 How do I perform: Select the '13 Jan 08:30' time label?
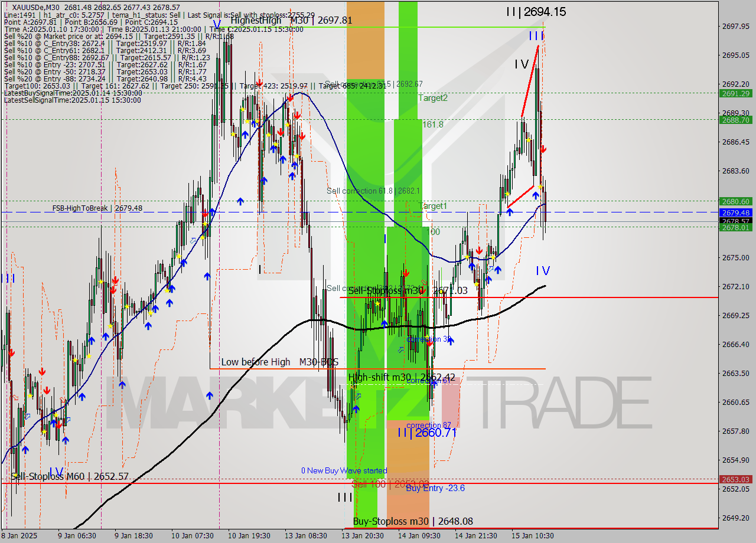tap(306, 536)
